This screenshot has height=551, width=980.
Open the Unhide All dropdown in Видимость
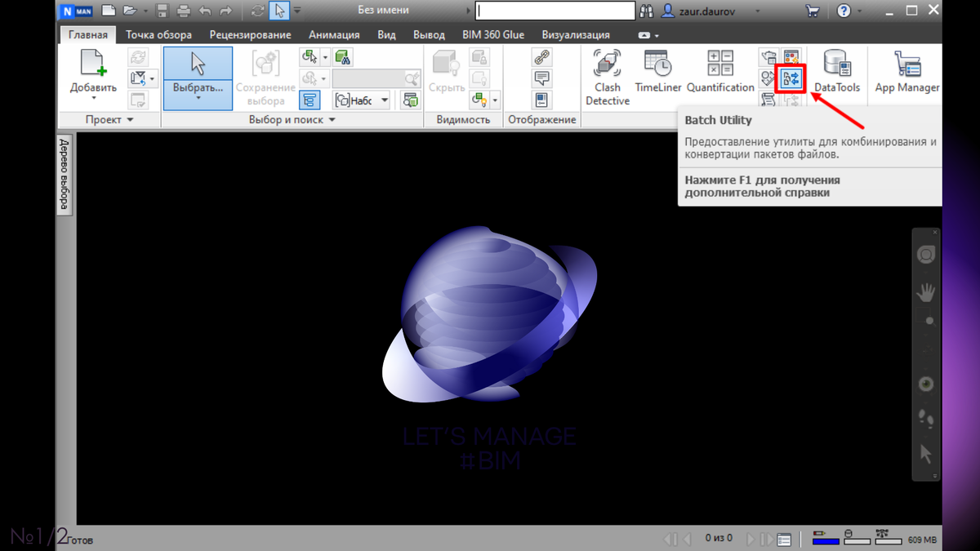495,100
